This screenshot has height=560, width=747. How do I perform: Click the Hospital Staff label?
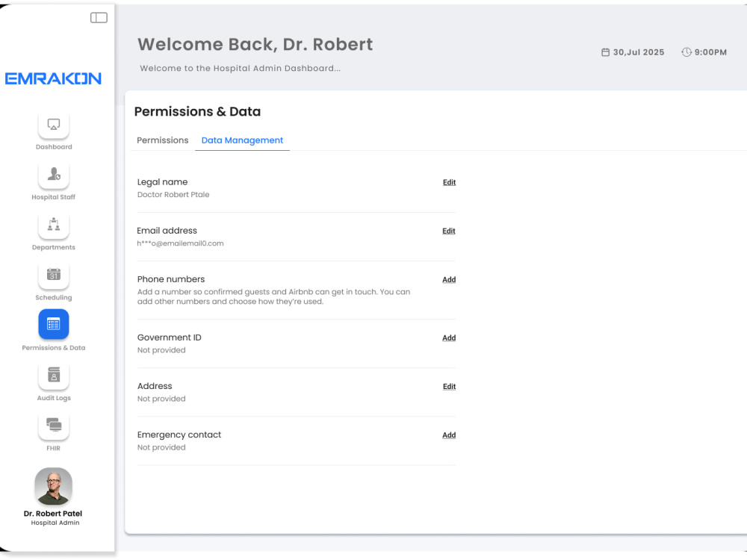coord(53,197)
